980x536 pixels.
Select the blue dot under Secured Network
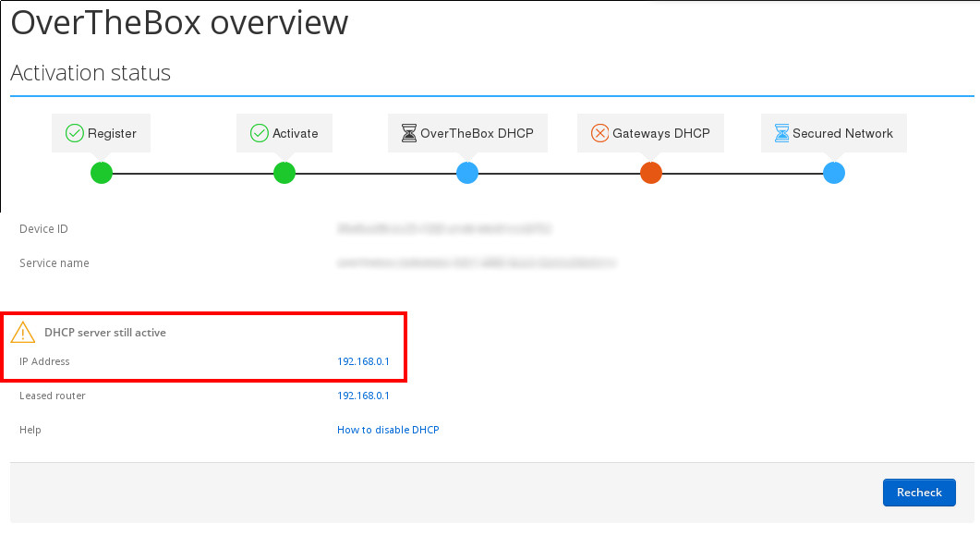coord(834,173)
